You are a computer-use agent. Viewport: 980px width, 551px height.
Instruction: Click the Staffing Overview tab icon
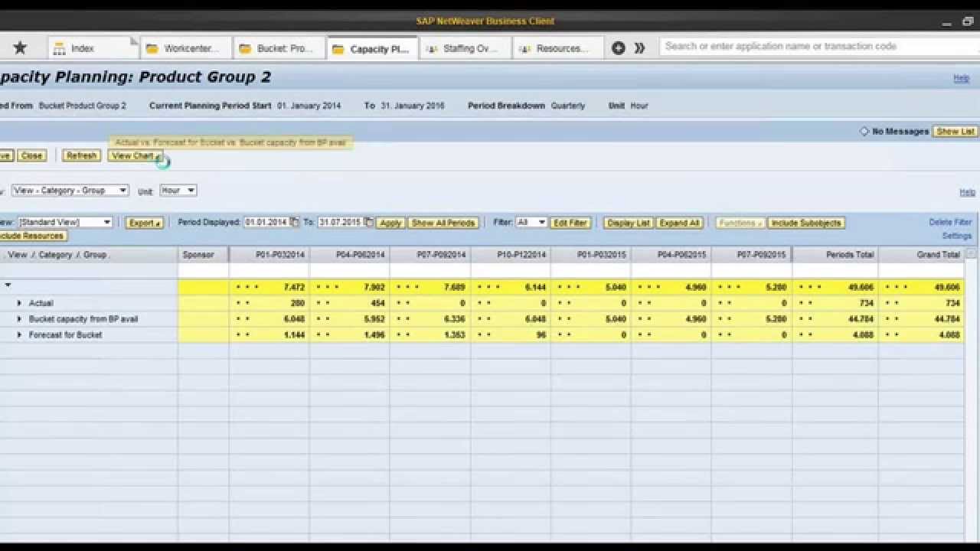pyautogui.click(x=432, y=49)
